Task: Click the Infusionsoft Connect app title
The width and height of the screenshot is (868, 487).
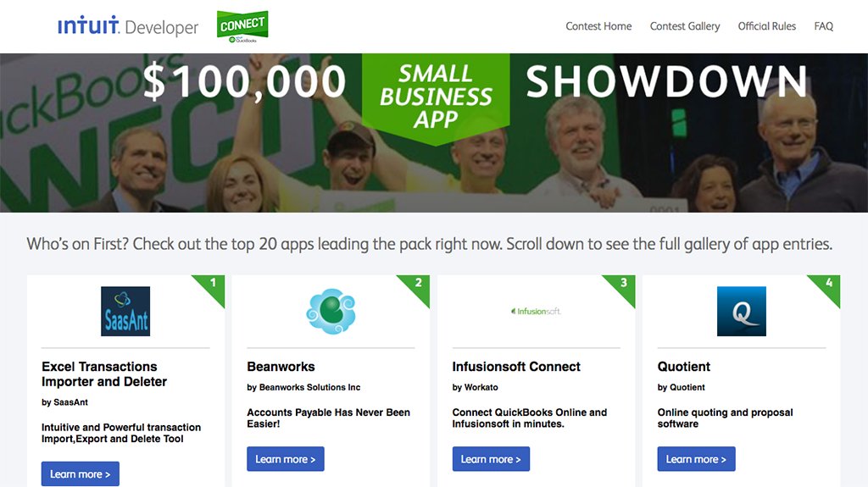Action: click(516, 367)
